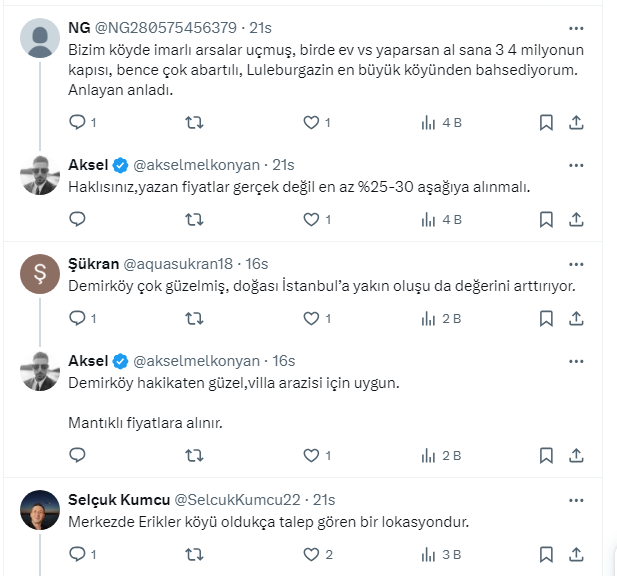This screenshot has height=576, width=617.
Task: Open @SelcukKumcu22 profile handle
Action: (239, 499)
